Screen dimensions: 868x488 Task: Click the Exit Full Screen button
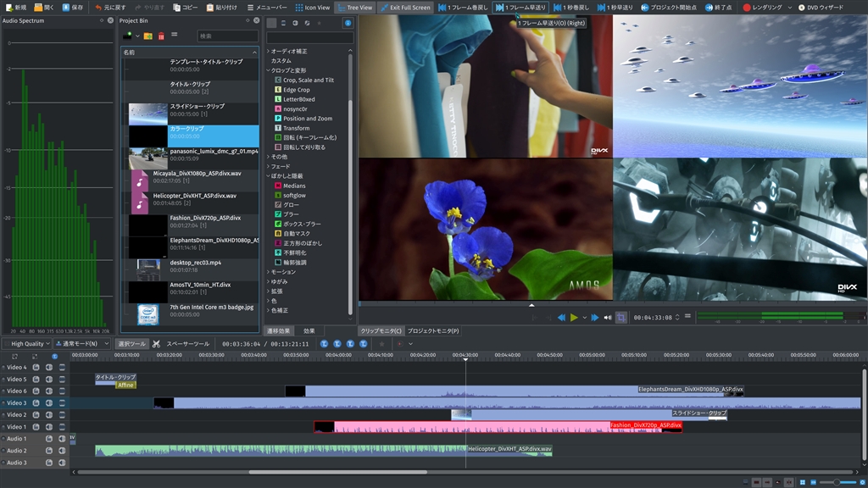click(405, 8)
